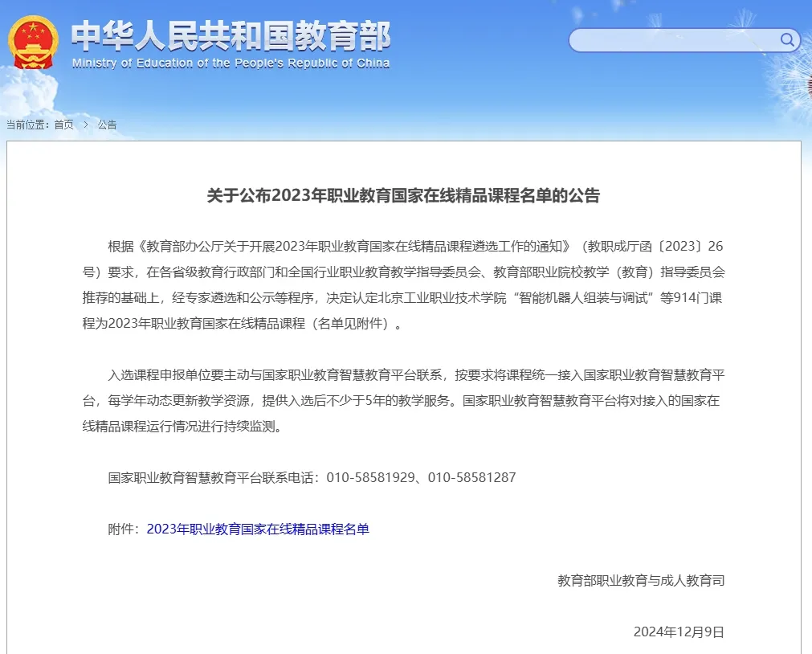Image resolution: width=812 pixels, height=654 pixels.
Task: Click inside the search input field
Action: (x=675, y=40)
